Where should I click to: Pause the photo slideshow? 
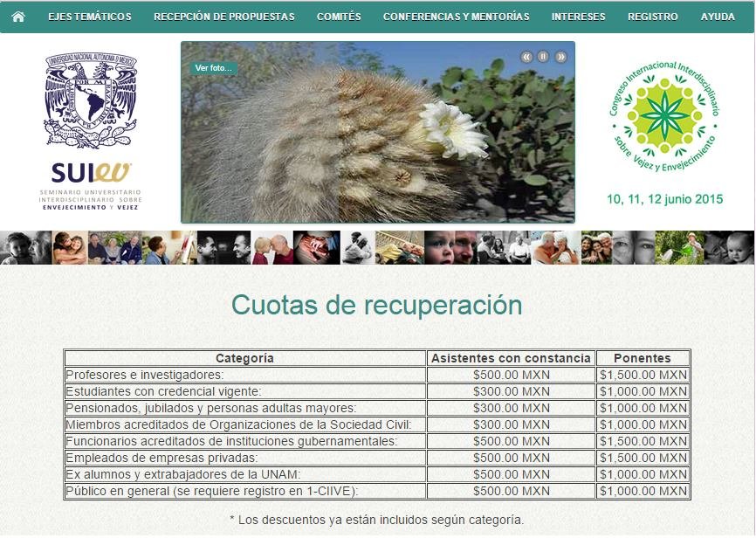point(543,57)
